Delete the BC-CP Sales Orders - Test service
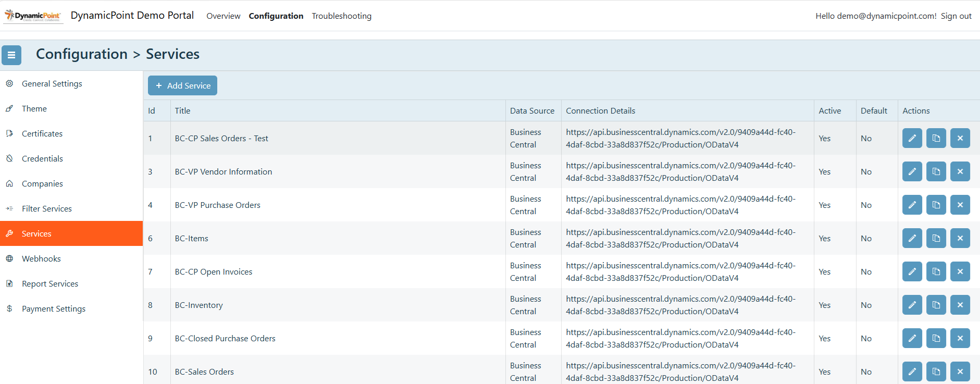Image resolution: width=980 pixels, height=384 pixels. [x=960, y=138]
